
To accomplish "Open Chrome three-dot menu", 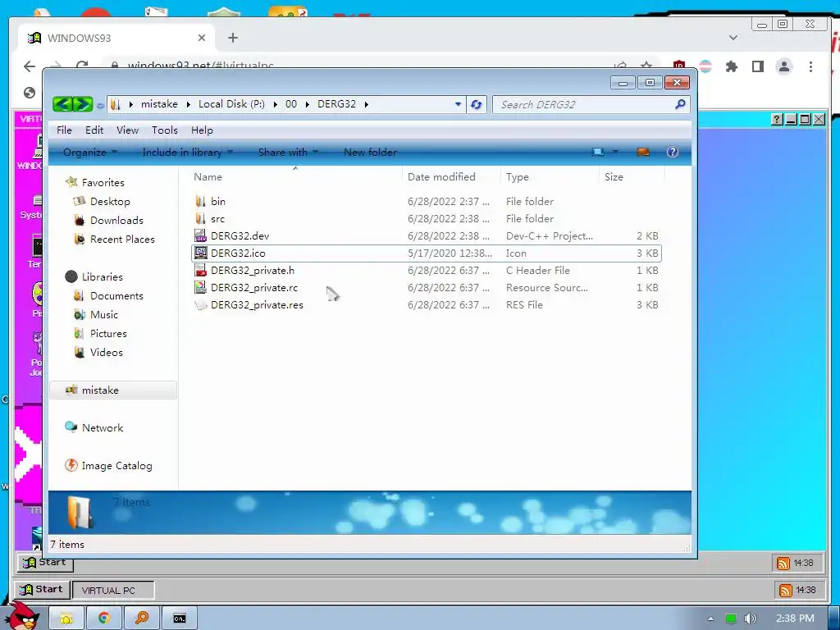I will tap(810, 66).
